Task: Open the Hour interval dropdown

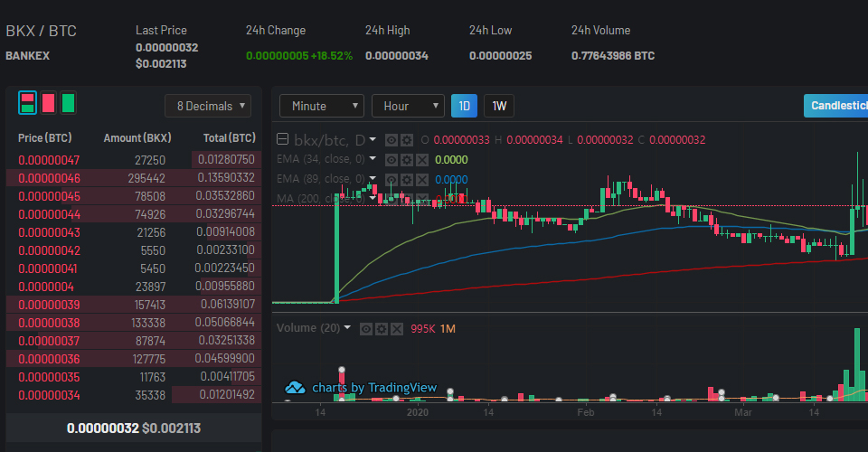Action: [408, 106]
